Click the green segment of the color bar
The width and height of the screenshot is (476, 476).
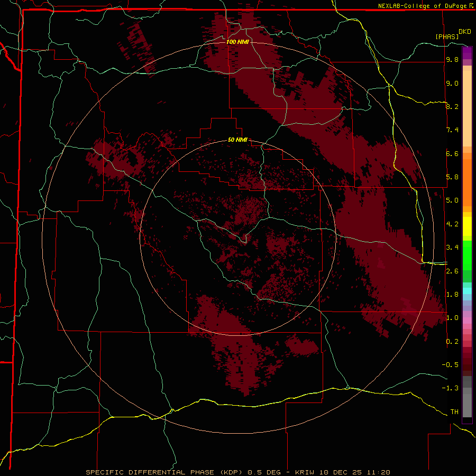467,255
